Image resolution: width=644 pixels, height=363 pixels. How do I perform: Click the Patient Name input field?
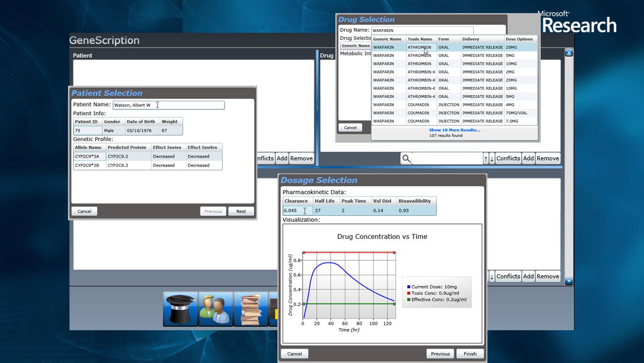[169, 105]
